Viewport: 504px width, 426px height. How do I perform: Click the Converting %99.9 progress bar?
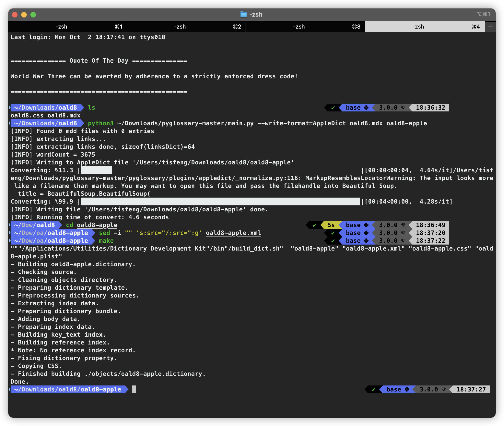point(220,201)
